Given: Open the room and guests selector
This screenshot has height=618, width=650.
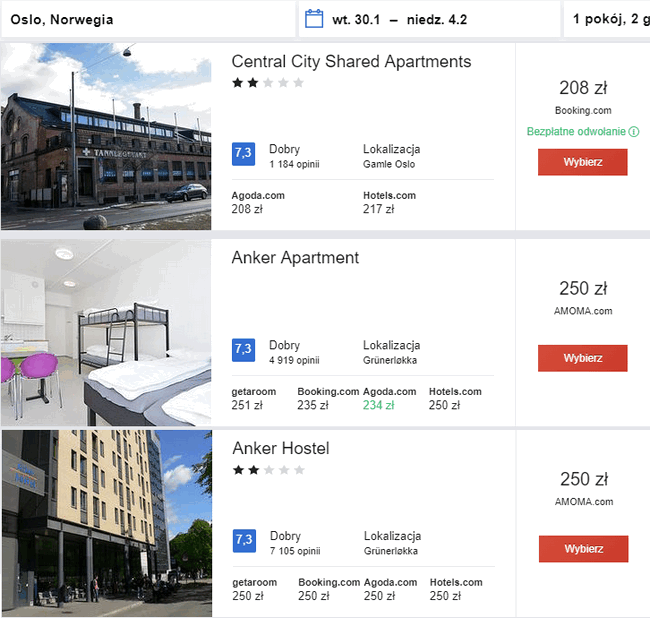Looking at the screenshot, I should (607, 19).
